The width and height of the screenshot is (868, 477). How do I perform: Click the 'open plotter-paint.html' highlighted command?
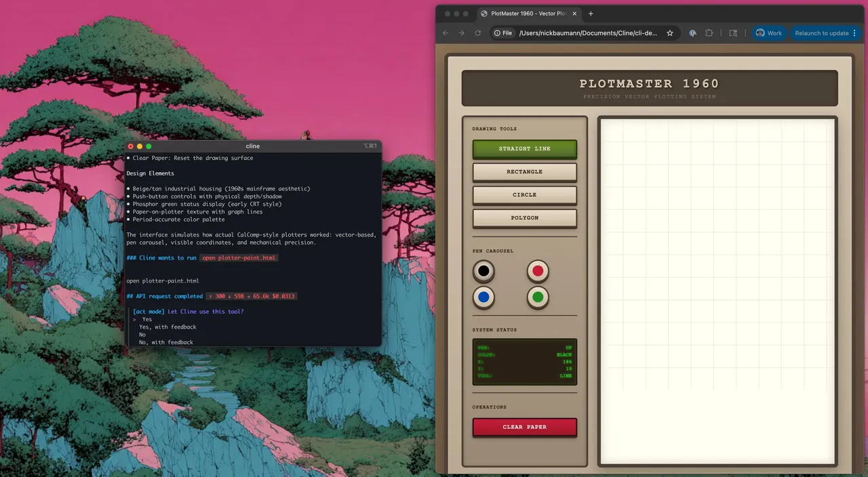(x=239, y=258)
